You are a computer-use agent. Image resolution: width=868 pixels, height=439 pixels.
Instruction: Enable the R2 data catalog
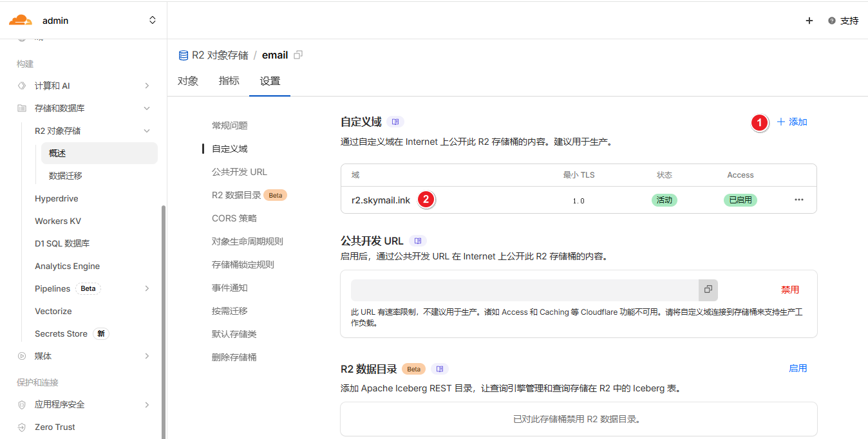tap(797, 368)
